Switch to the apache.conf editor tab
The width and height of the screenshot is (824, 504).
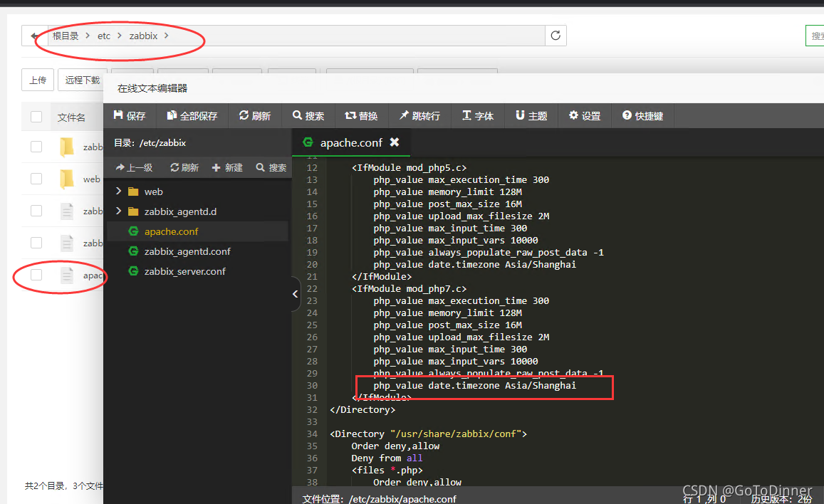[351, 143]
